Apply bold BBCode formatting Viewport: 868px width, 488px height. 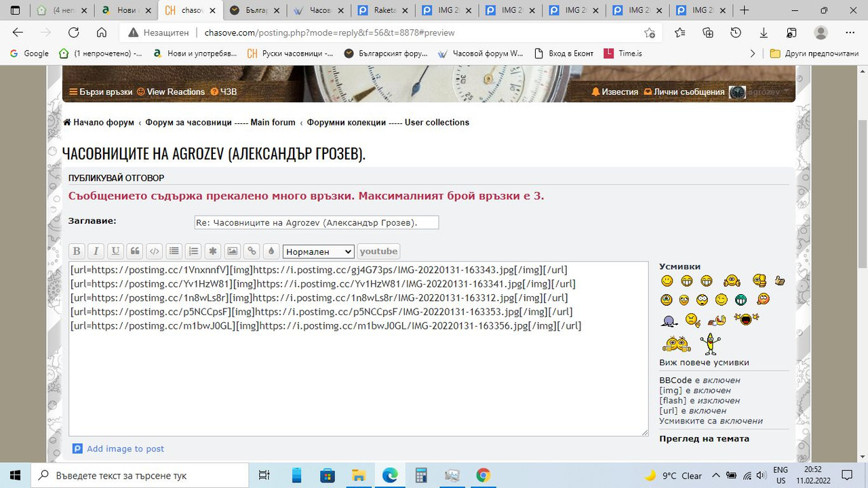tap(77, 251)
